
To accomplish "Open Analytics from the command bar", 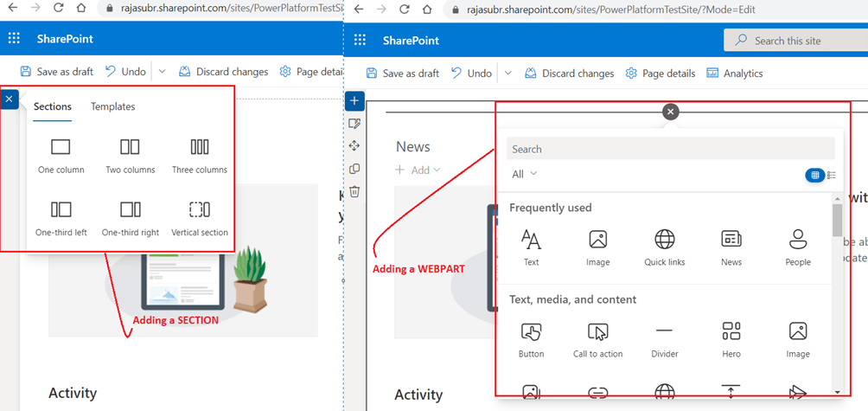I will coord(735,74).
